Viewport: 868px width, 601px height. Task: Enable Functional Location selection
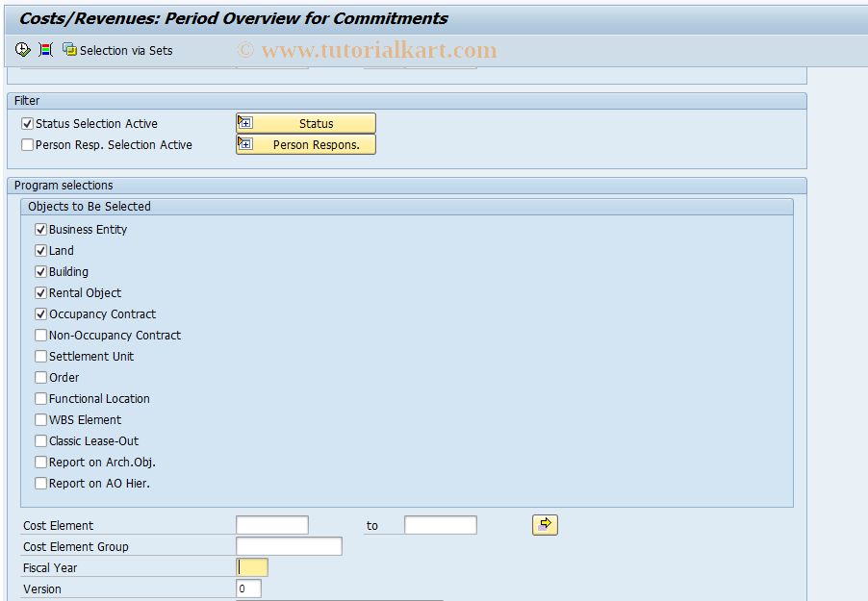[40, 398]
